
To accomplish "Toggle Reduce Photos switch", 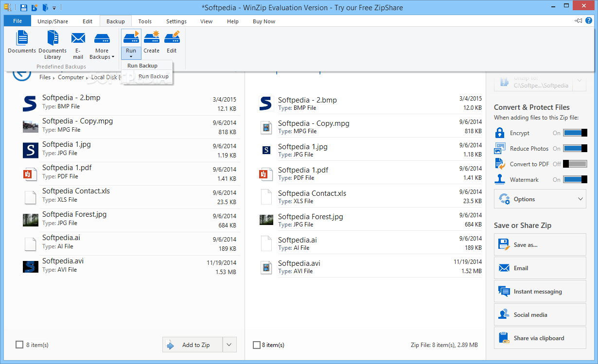I will pos(575,148).
